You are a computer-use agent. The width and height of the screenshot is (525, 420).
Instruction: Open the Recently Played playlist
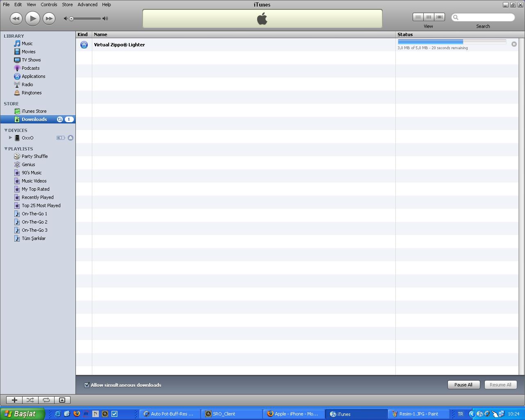(x=38, y=197)
